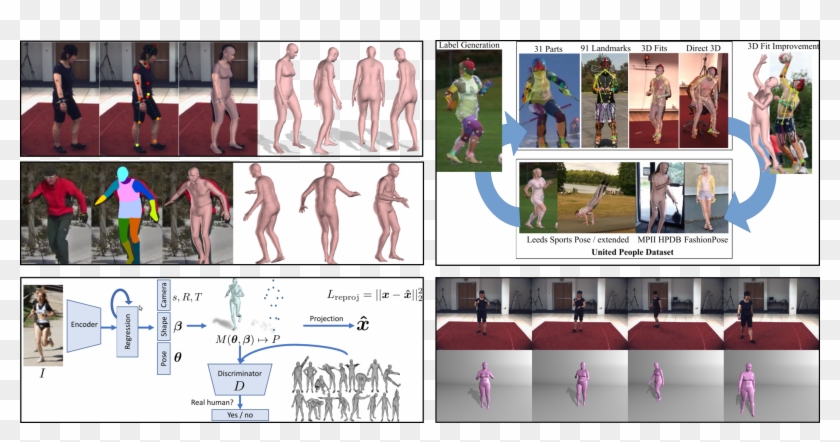
Task: Open the photo of man in red hoodie
Action: [56, 214]
